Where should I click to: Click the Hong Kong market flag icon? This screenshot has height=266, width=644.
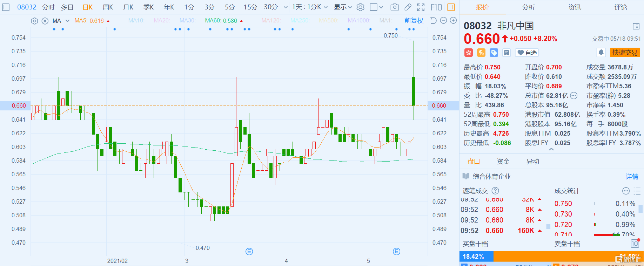click(469, 53)
